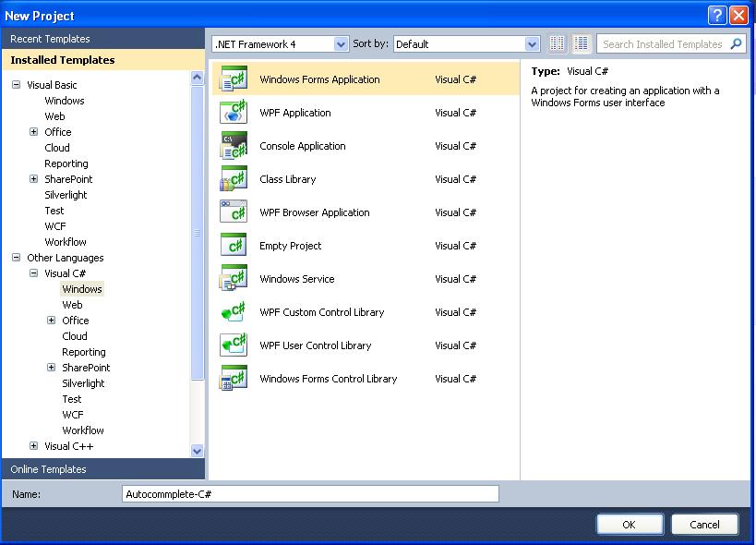Select the highlighted Windows node under Visual C#

pyautogui.click(x=82, y=289)
